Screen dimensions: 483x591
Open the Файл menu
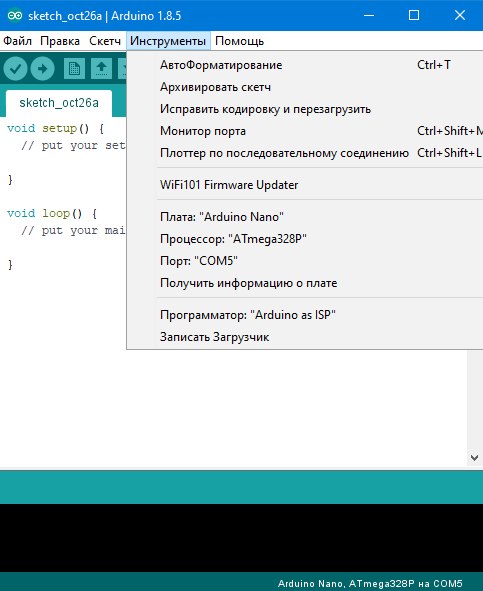pyautogui.click(x=17, y=41)
